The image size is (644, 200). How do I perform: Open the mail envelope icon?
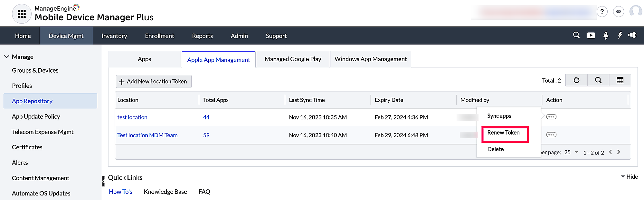(618, 12)
